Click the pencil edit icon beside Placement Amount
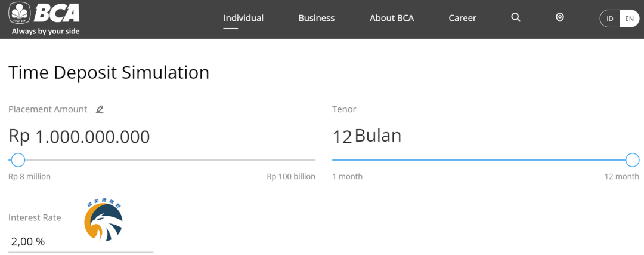644x255 pixels. pos(100,109)
